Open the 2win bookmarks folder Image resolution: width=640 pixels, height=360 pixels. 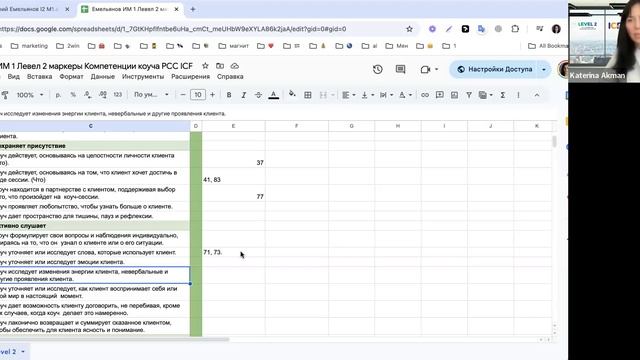point(68,46)
